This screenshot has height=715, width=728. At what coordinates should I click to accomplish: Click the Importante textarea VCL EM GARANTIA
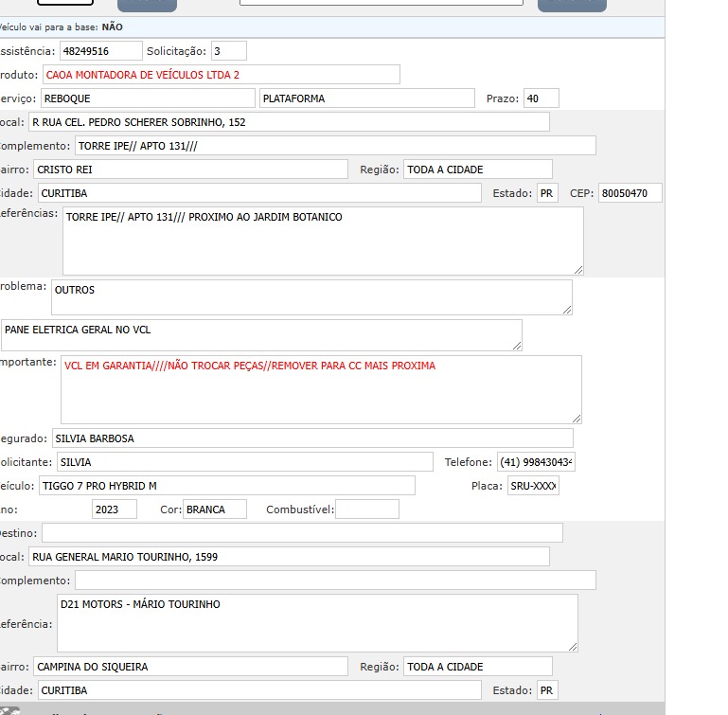[321, 390]
